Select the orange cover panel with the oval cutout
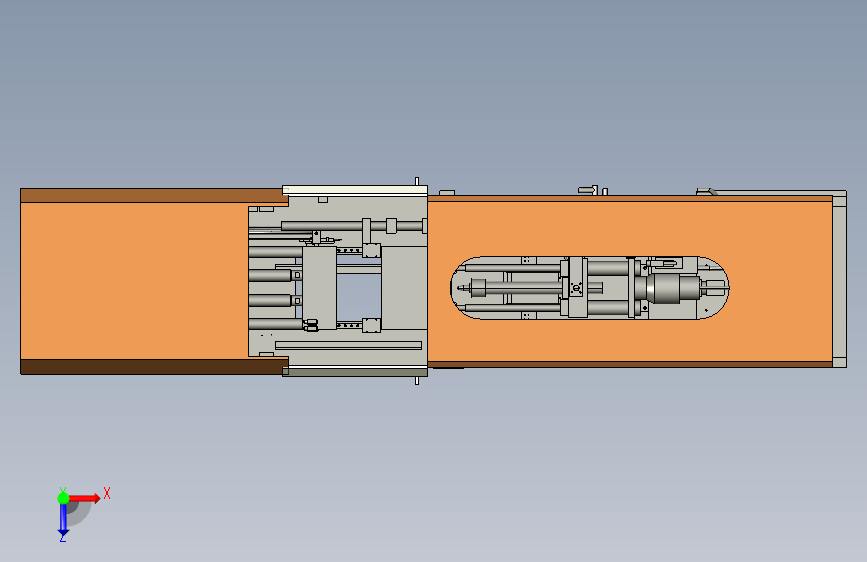The image size is (867, 562). click(630, 227)
